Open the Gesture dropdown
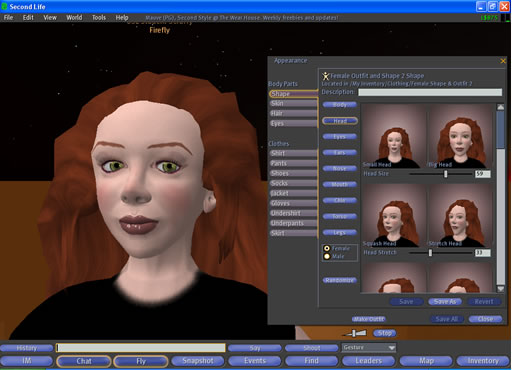This screenshot has width=512, height=370. pyautogui.click(x=369, y=348)
